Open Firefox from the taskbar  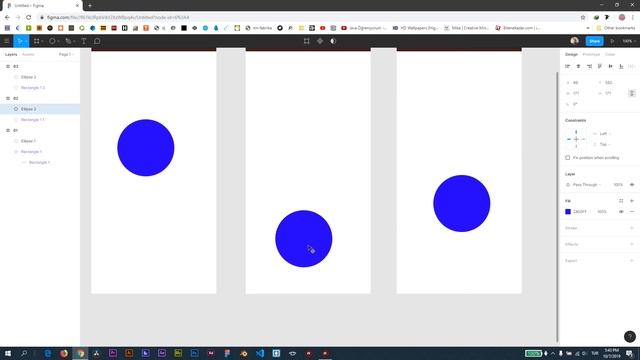coord(64,353)
